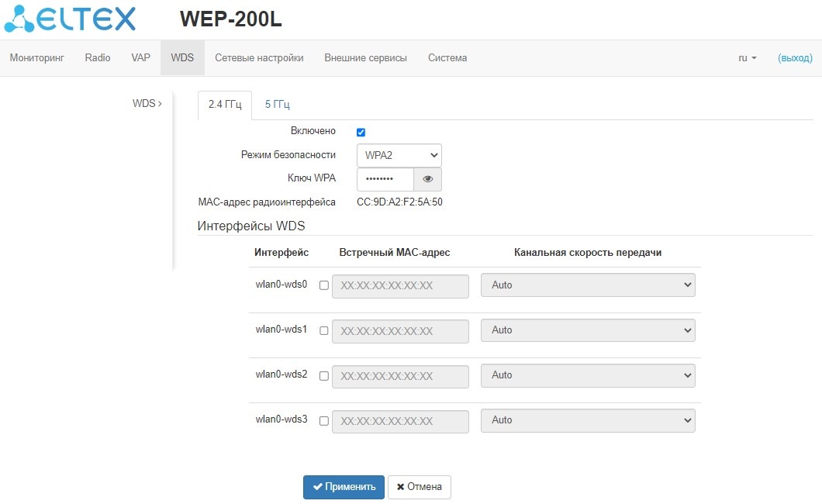Select the WDS sidebar item
The image size is (822, 504).
[x=147, y=103]
